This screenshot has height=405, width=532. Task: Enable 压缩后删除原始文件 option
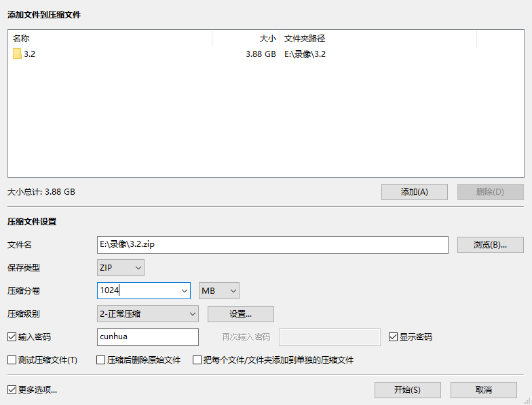click(101, 360)
